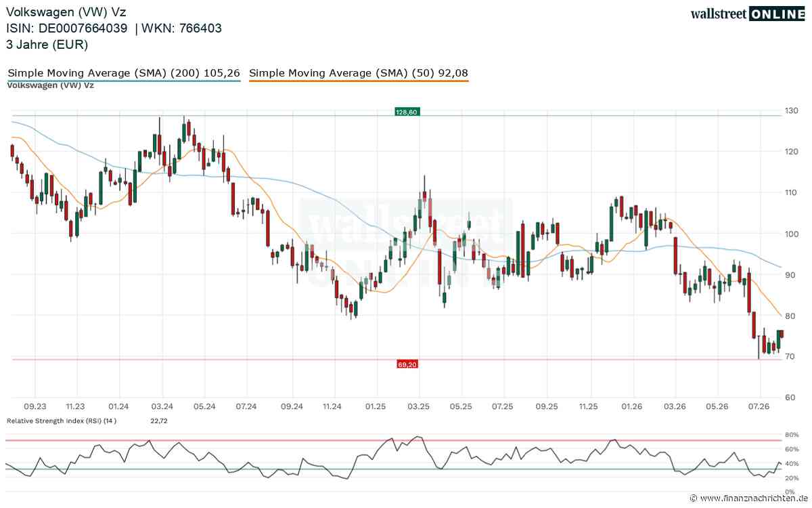Click the wallstreet ONLINE logo
Screen dimensions: 812x508
point(748,14)
